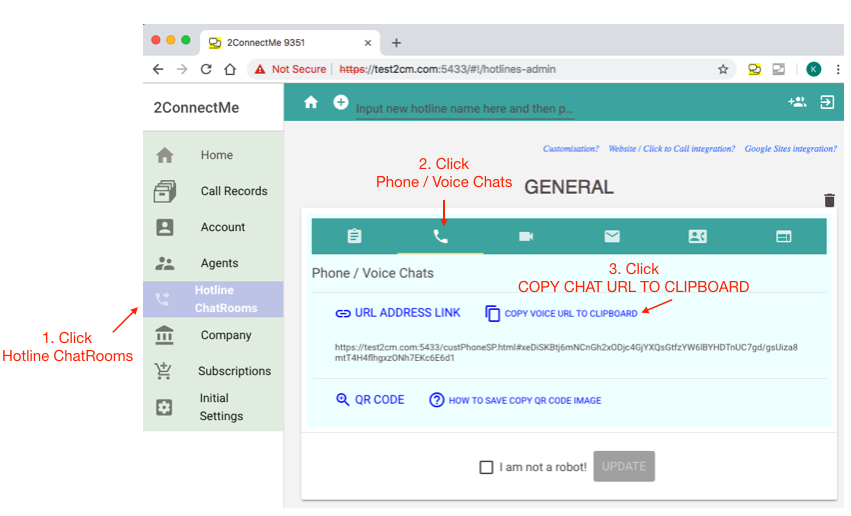Screen dimensions: 851x516
Task: Click the logout exit icon
Action: [827, 102]
